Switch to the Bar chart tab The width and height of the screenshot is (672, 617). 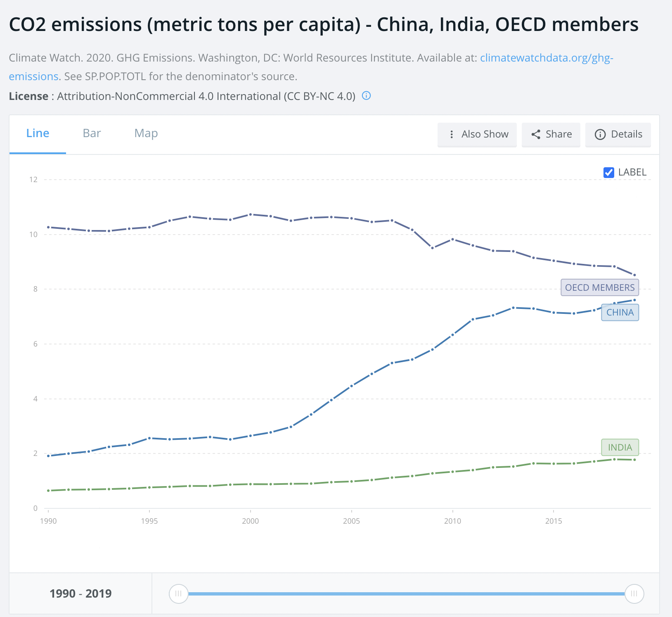coord(92,133)
